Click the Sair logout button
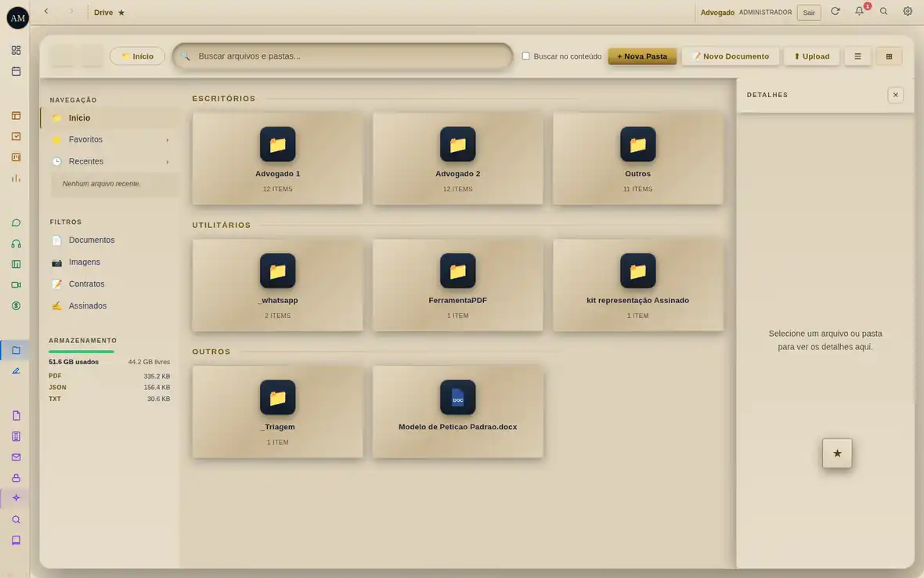The height and width of the screenshot is (578, 924). (x=808, y=13)
